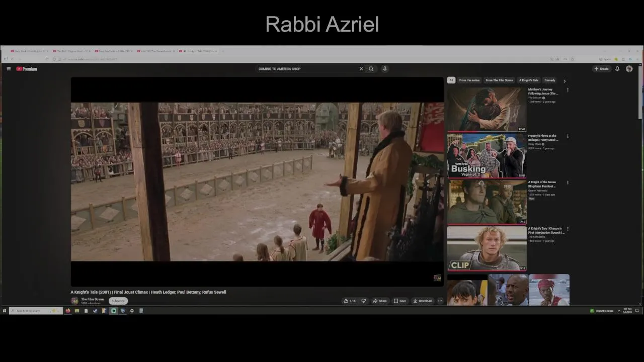Open options for Freestyle Flows video

click(x=568, y=136)
